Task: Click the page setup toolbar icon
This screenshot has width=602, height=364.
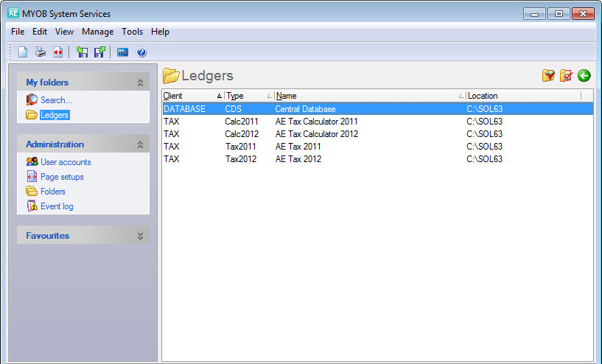Action: pyautogui.click(x=58, y=52)
